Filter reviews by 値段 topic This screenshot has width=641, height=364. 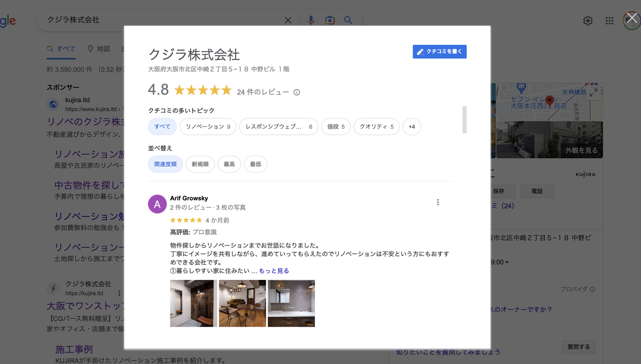336,127
